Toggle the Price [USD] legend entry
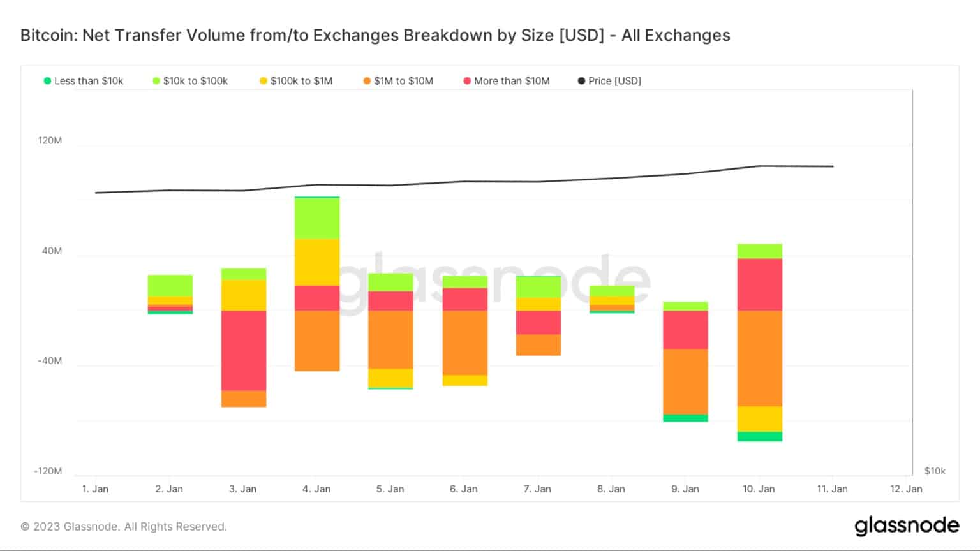Image resolution: width=980 pixels, height=551 pixels. 609,81
